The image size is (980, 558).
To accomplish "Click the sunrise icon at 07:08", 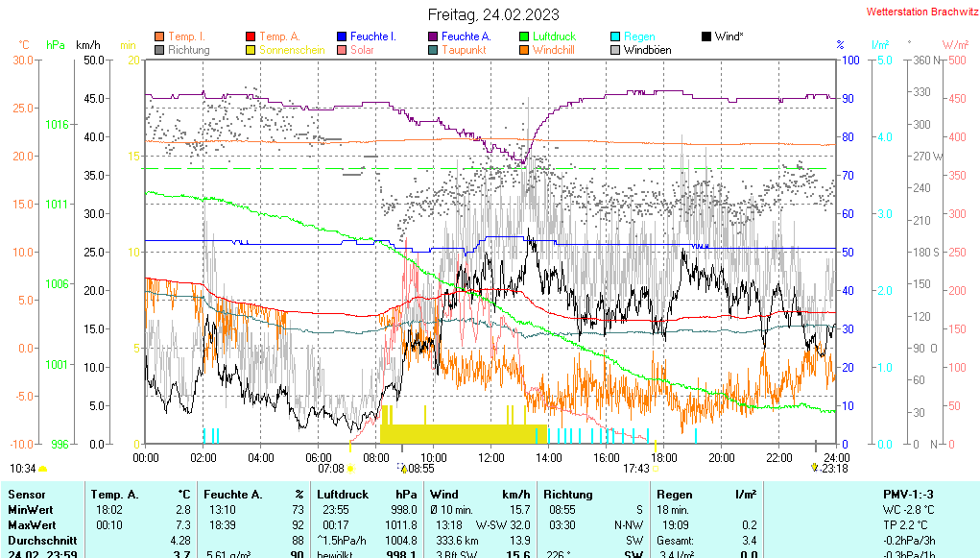I will pyautogui.click(x=350, y=469).
